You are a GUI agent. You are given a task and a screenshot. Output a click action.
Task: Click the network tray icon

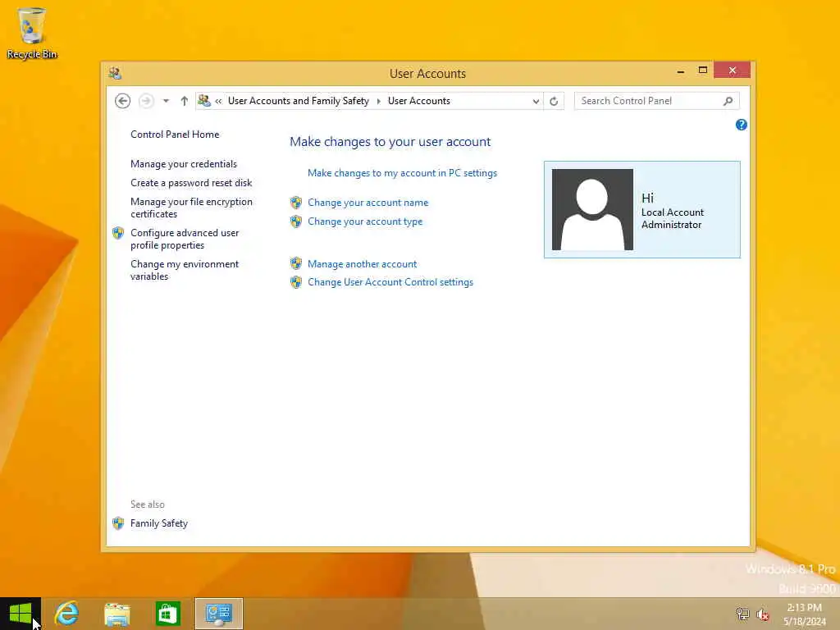coord(742,614)
